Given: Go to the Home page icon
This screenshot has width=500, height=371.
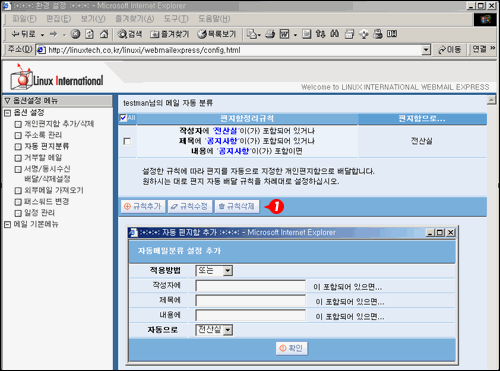Looking at the screenshot, I should pos(104,34).
